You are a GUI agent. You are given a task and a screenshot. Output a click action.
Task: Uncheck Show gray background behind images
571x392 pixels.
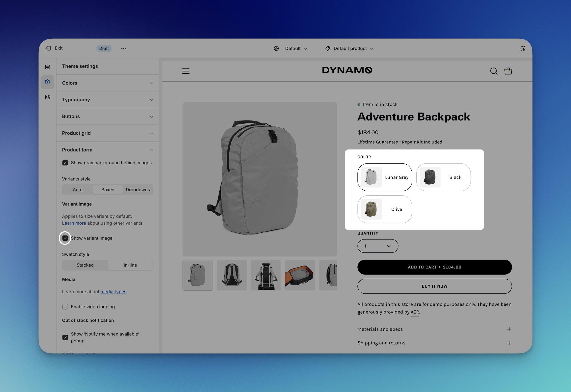click(65, 163)
